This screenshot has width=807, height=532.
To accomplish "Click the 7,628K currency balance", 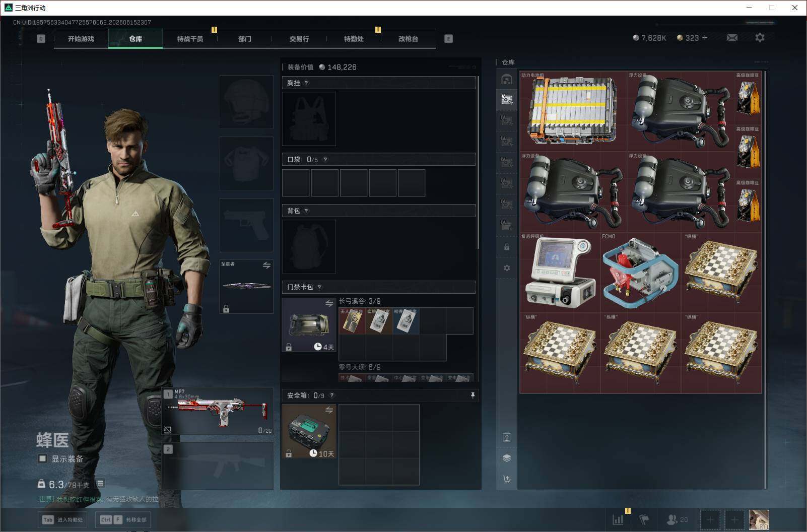I will point(649,38).
